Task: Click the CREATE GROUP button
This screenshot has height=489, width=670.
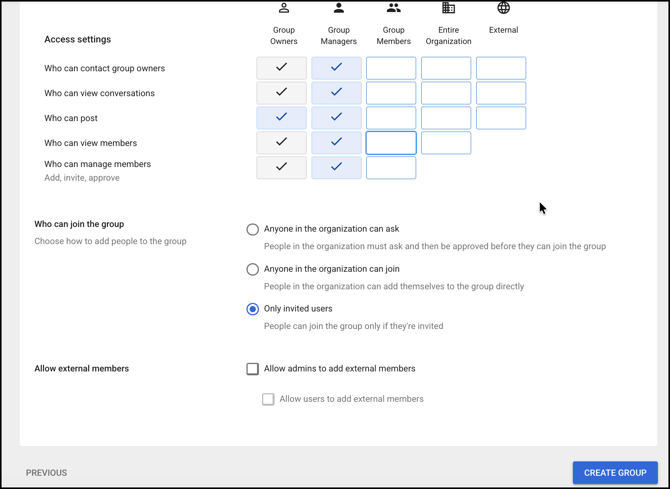Action: point(615,473)
